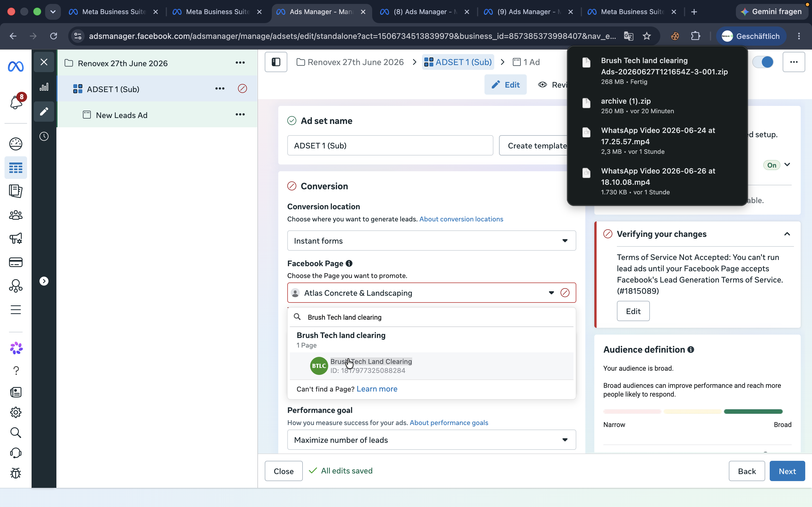Click the billing card icon in sidebar

pyautogui.click(x=16, y=262)
